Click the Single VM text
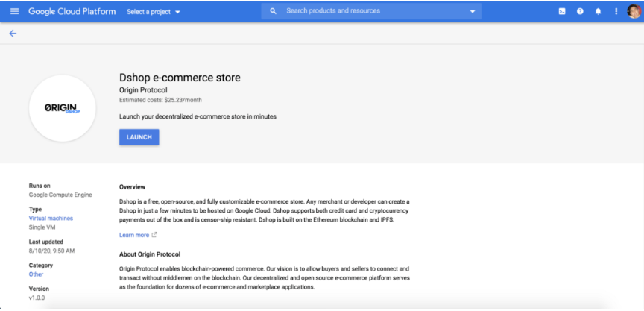Image resolution: width=644 pixels, height=311 pixels. pyautogui.click(x=42, y=227)
